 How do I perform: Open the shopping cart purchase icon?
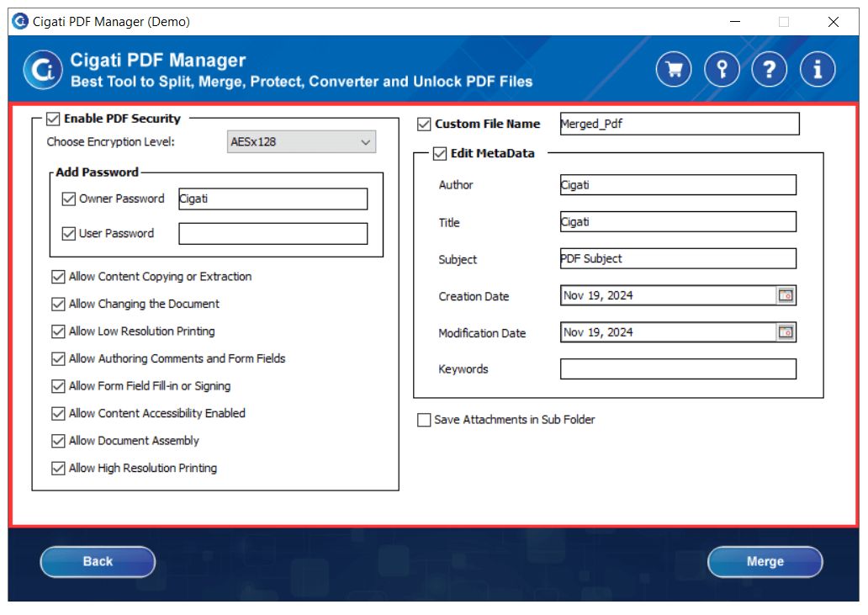673,69
